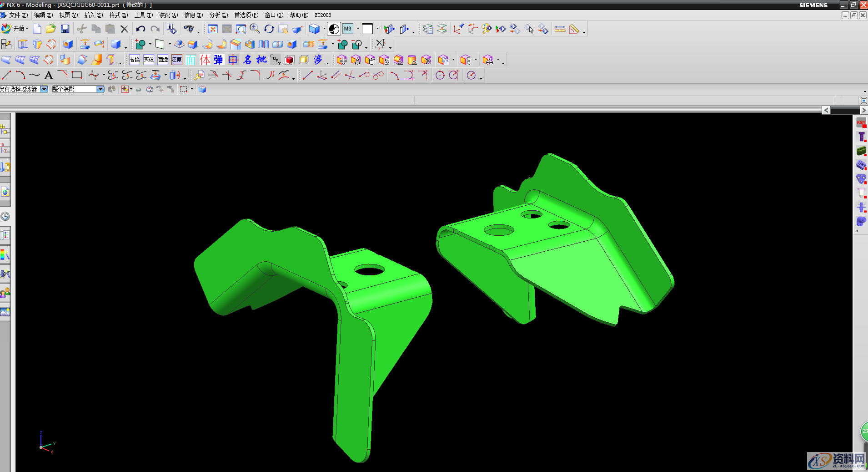Pick the Rectangle sketch tool
This screenshot has width=868, height=472.
click(x=77, y=75)
